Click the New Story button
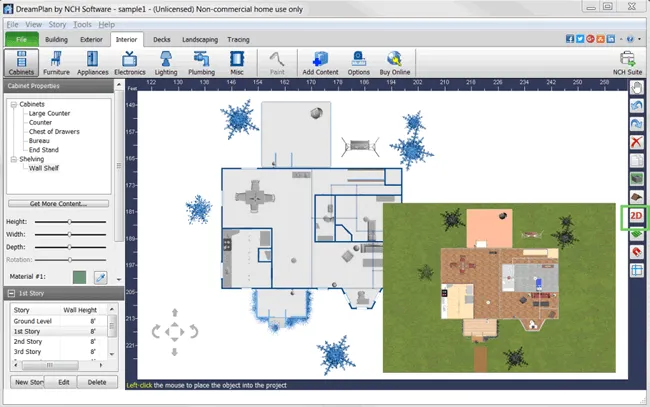 click(x=27, y=382)
